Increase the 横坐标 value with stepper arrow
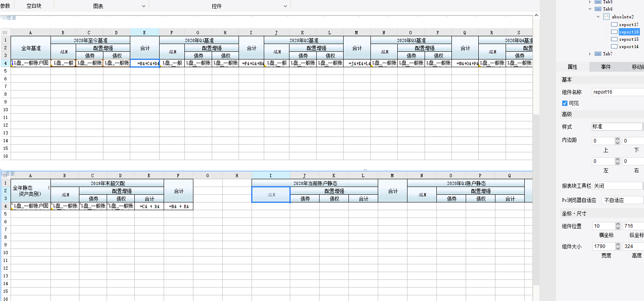This screenshot has width=644, height=301. pos(618,224)
